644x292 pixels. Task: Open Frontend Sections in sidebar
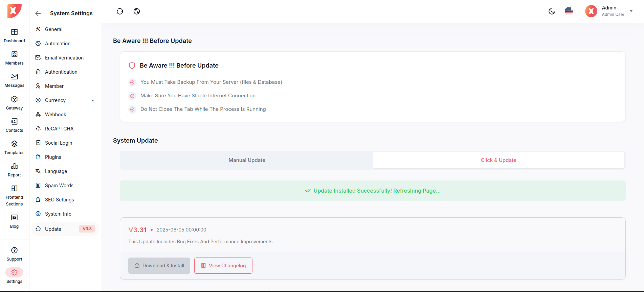pyautogui.click(x=14, y=195)
